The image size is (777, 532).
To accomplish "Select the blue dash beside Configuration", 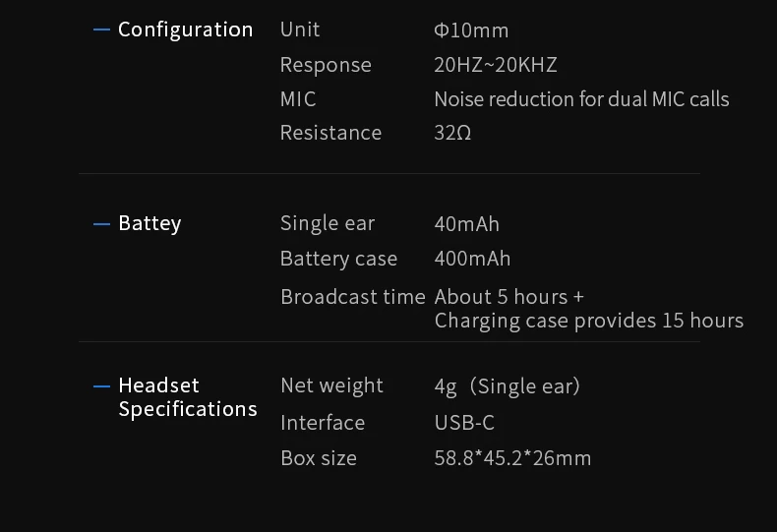I will 101,30.
